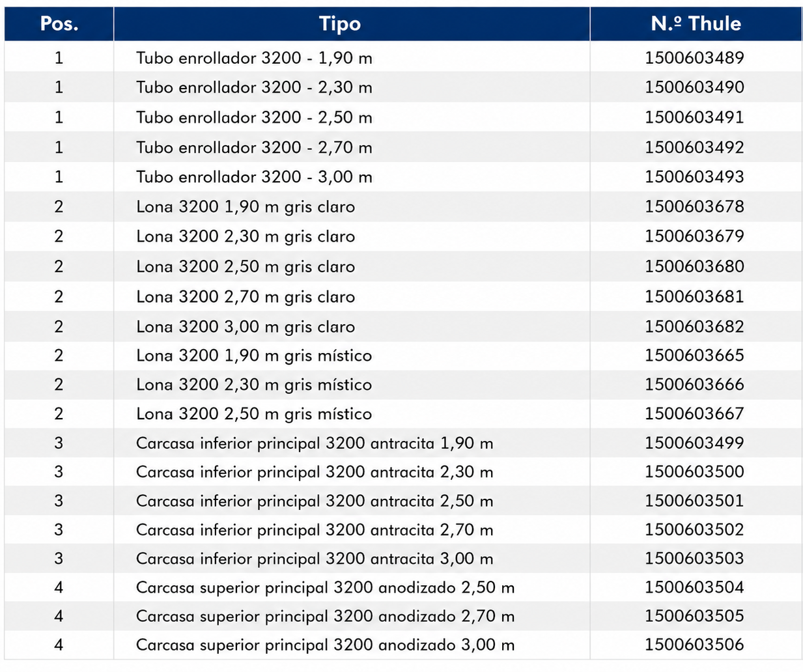Select 'Tubo enrollador 3200 - 2,70 m'

[254, 147]
